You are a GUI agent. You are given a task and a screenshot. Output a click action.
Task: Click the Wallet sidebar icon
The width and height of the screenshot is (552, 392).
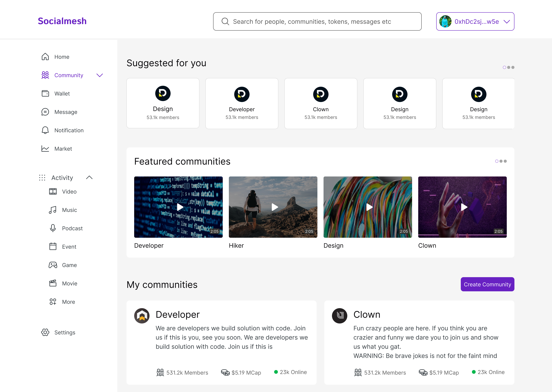tap(45, 93)
